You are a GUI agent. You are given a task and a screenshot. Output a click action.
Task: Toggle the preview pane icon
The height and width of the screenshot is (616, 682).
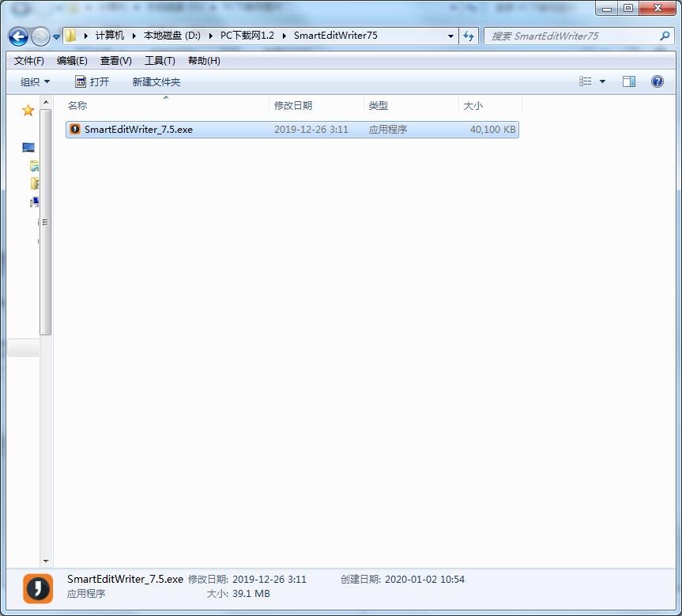click(x=628, y=81)
